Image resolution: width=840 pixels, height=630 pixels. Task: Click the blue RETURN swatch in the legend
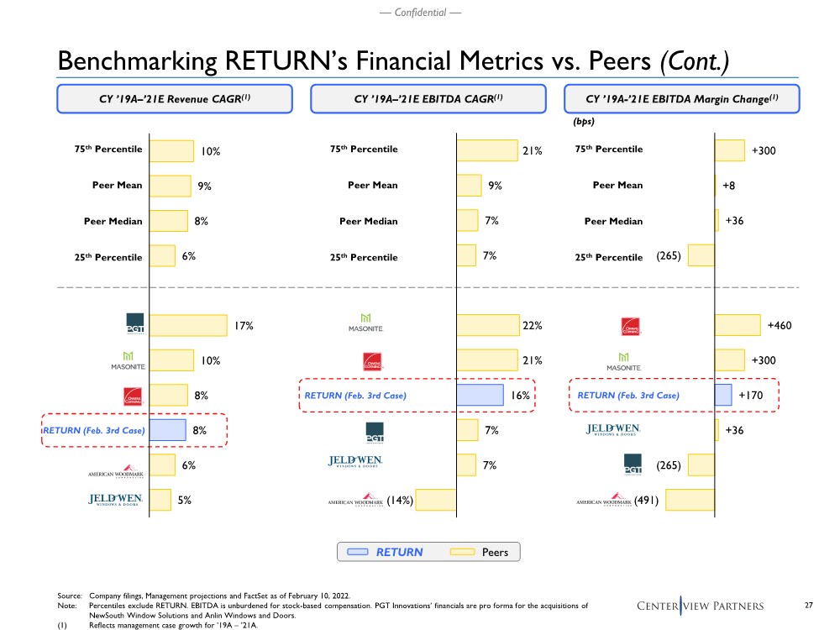point(358,552)
